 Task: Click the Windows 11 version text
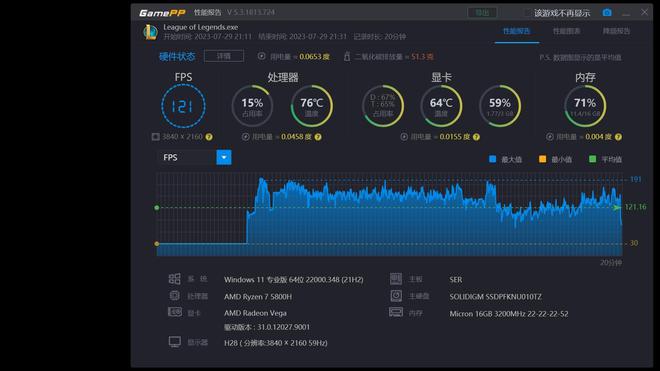[x=294, y=280]
